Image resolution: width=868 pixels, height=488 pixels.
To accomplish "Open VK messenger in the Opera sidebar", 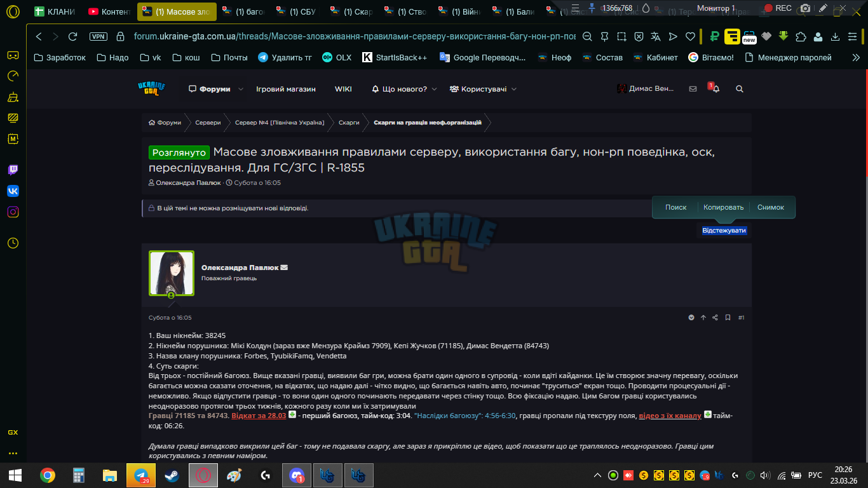I will [x=13, y=191].
